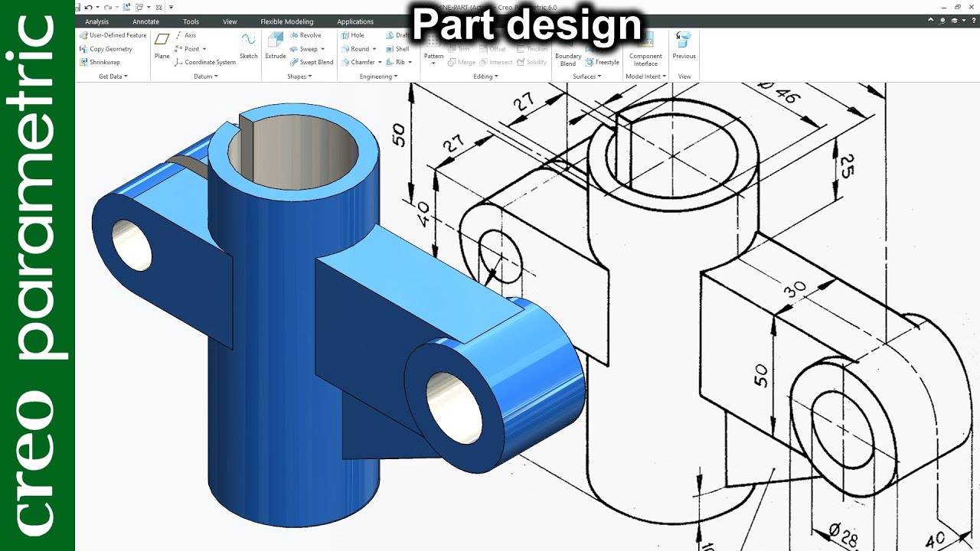Switch to the Analysis tab
980x551 pixels.
pos(96,21)
